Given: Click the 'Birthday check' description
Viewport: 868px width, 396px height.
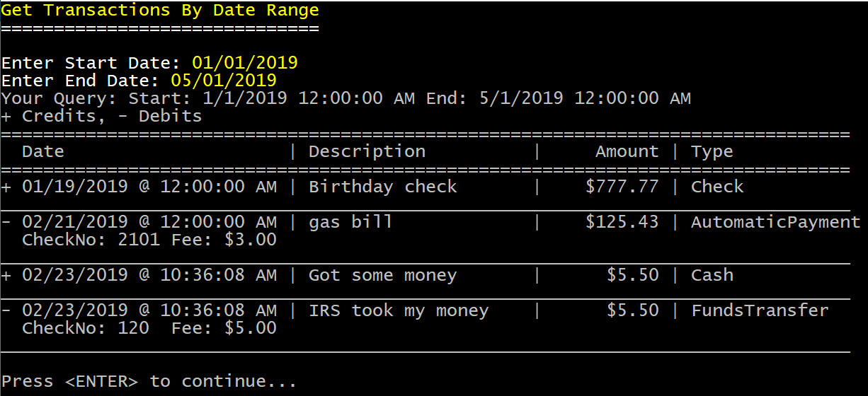Looking at the screenshot, I should click(383, 187).
